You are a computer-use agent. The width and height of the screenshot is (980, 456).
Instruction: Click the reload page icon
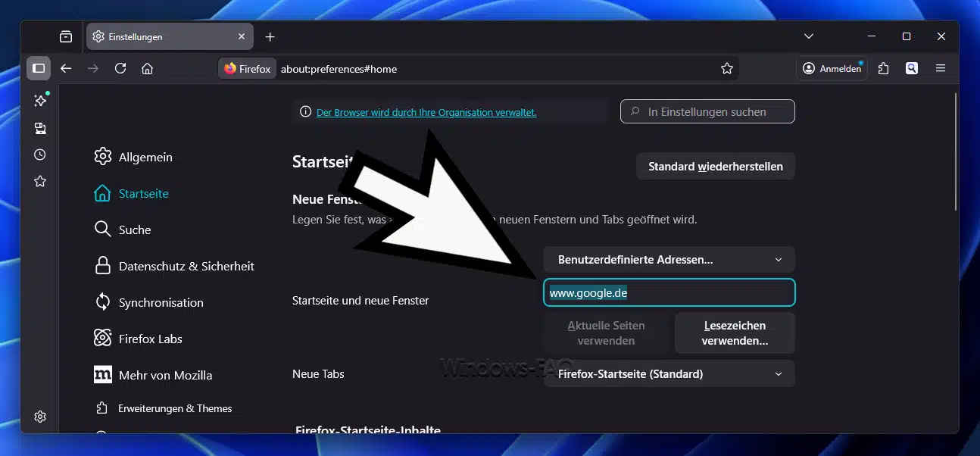[120, 68]
